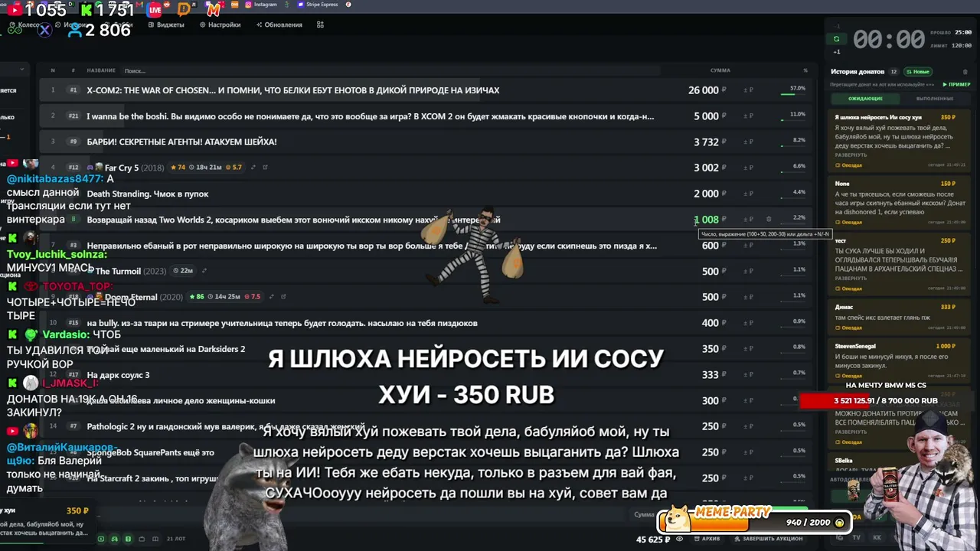Open the Виджеты menu item
The image size is (980, 551).
pyautogui.click(x=166, y=24)
